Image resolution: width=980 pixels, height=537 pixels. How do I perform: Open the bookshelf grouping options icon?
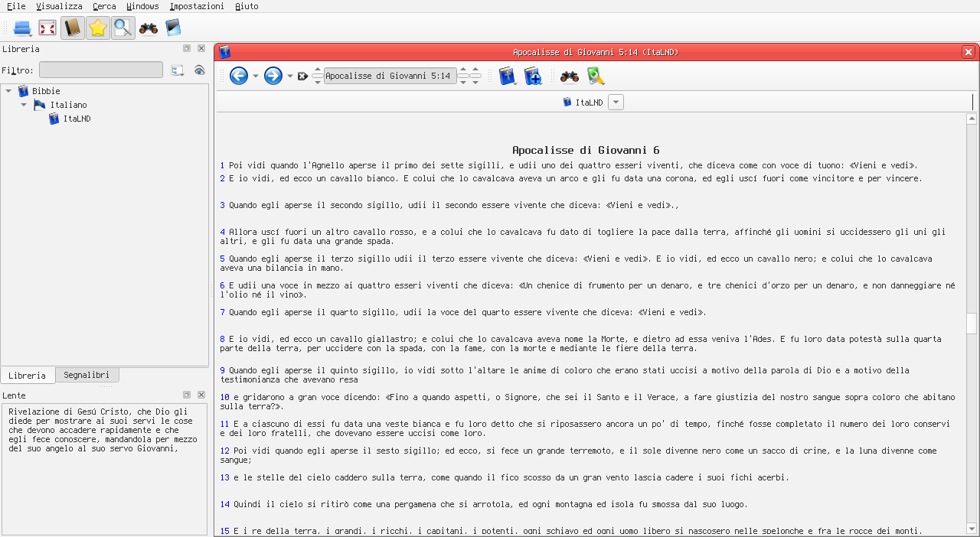point(178,70)
